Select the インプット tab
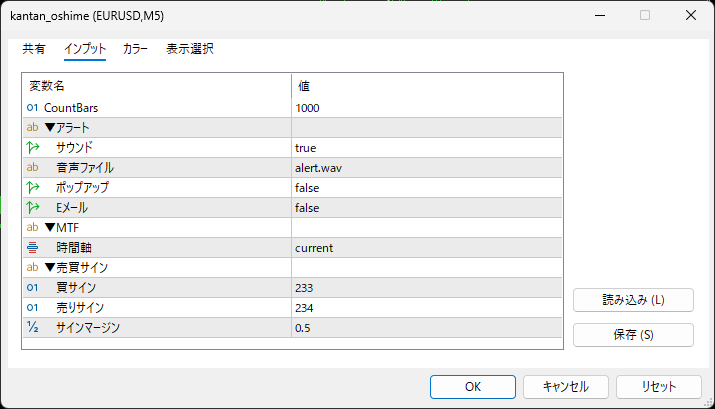The image size is (715, 409). (x=85, y=49)
